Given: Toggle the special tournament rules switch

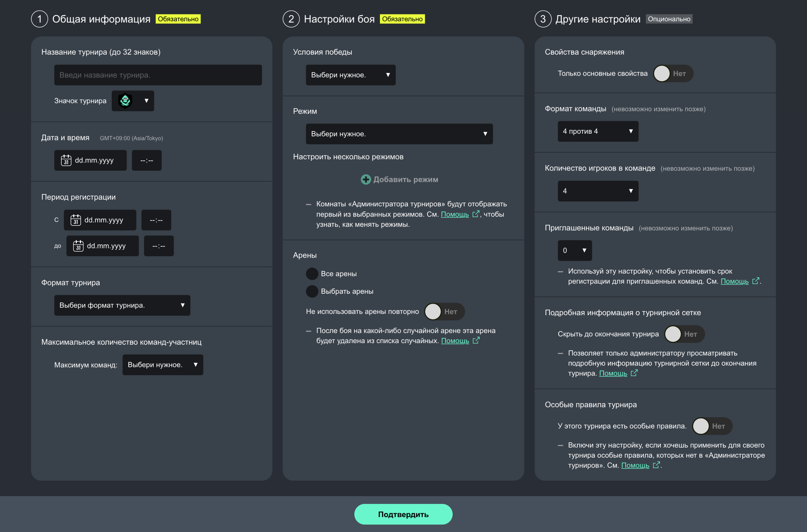Looking at the screenshot, I should point(712,426).
